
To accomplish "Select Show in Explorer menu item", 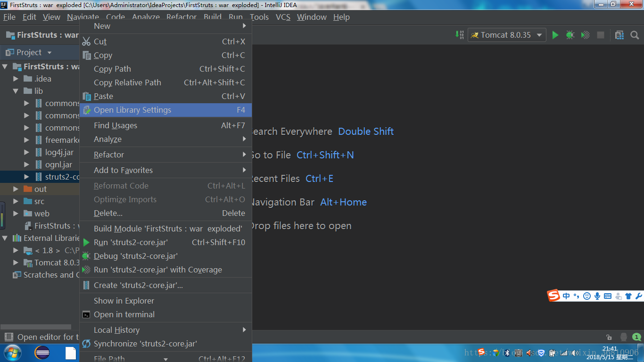I will [x=165, y=301].
